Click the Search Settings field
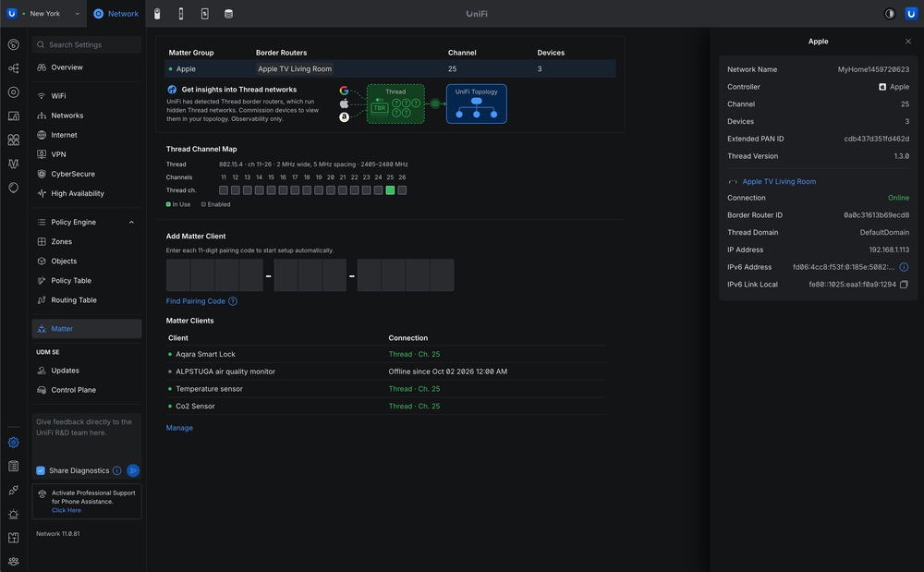 (87, 44)
